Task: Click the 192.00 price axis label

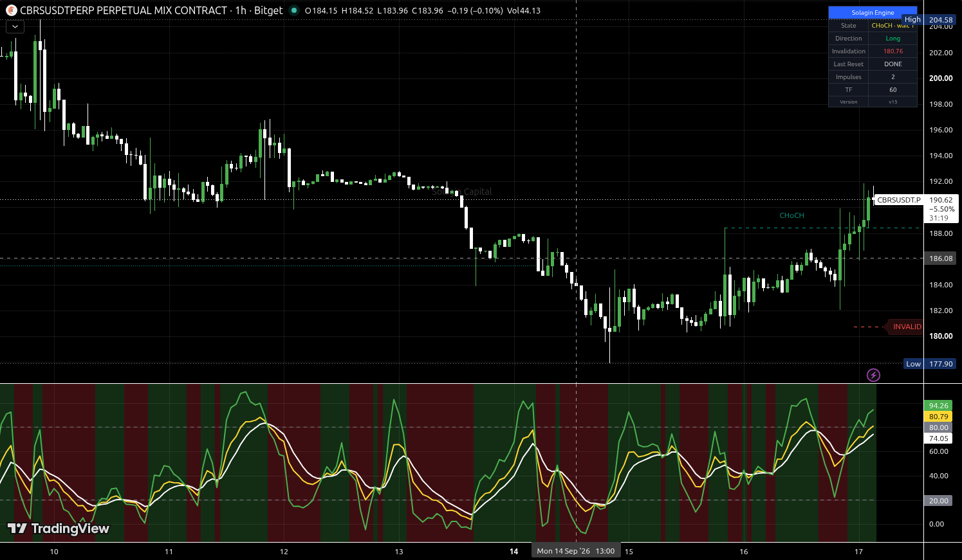Action: tap(941, 181)
